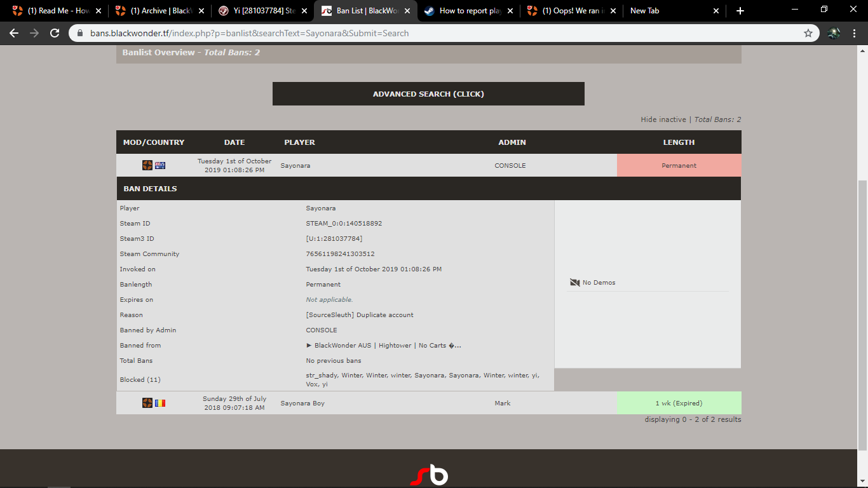The image size is (868, 488).
Task: Click the browser Back arrow
Action: pos(14,33)
